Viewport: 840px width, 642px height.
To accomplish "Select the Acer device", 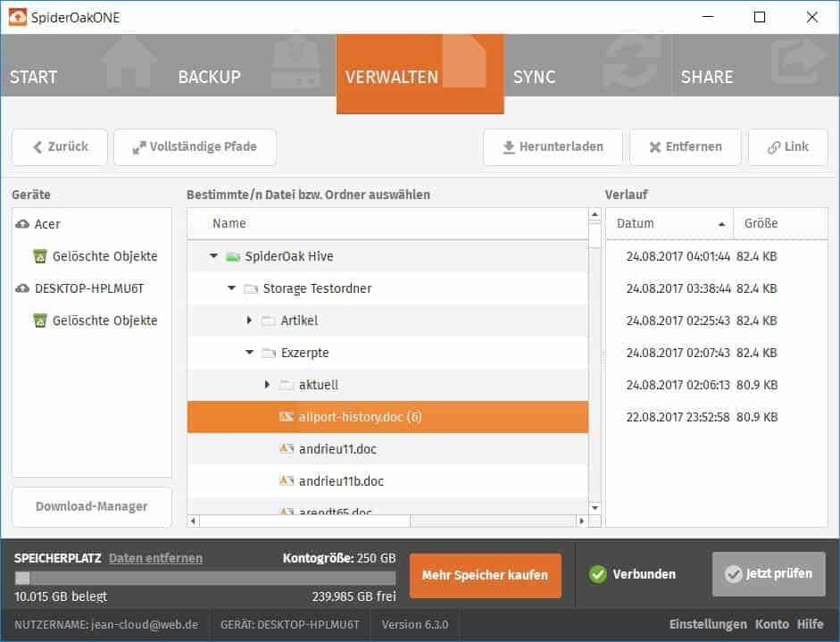I will point(47,224).
